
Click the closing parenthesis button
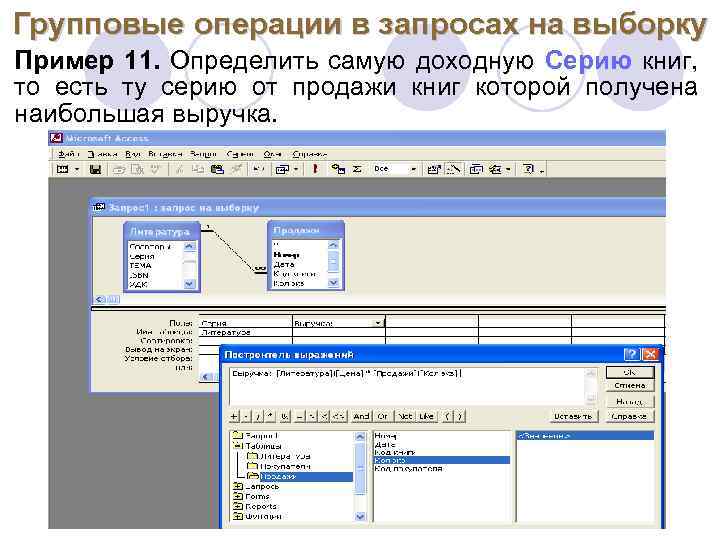pyautogui.click(x=460, y=416)
